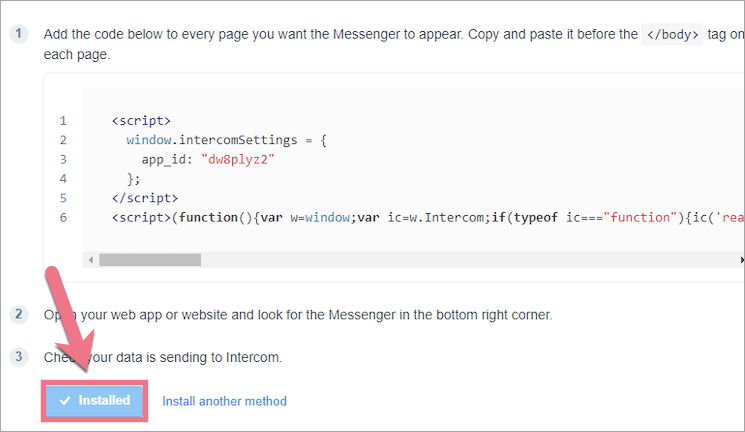Click the opening <script> tag on line 1
The image size is (745, 432).
141,121
